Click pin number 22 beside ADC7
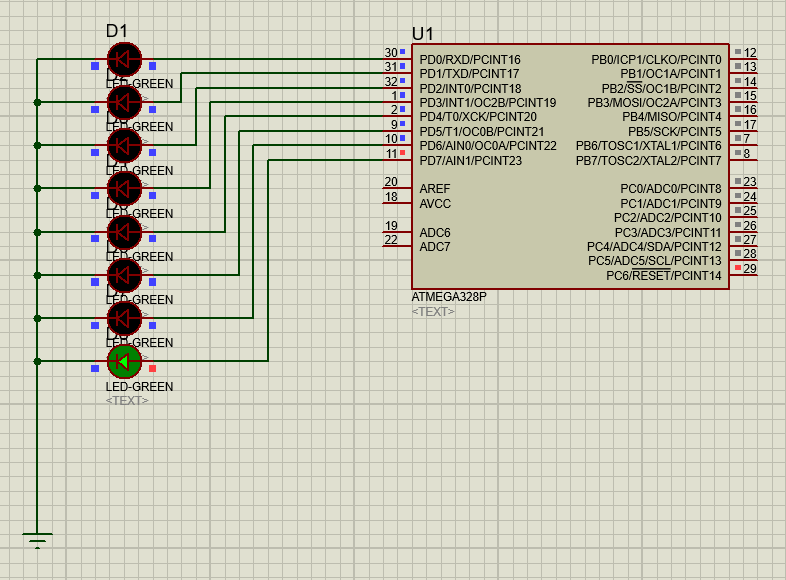Image resolution: width=786 pixels, height=580 pixels. tap(391, 240)
